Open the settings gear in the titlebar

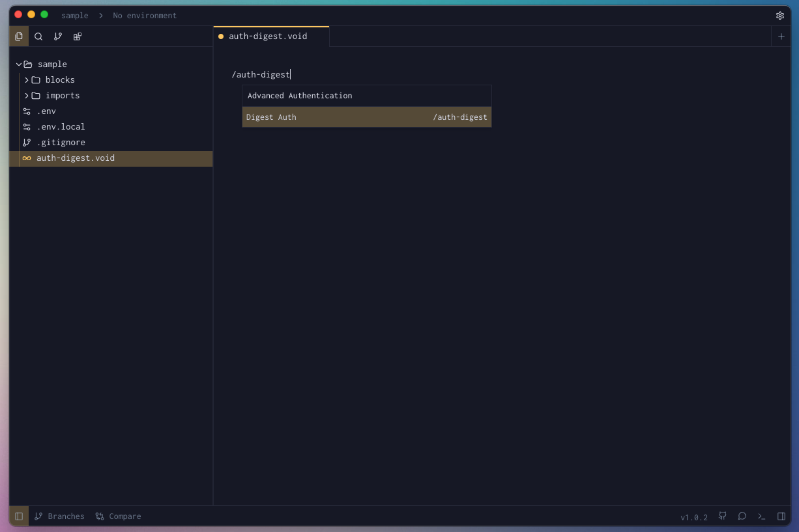pyautogui.click(x=780, y=15)
